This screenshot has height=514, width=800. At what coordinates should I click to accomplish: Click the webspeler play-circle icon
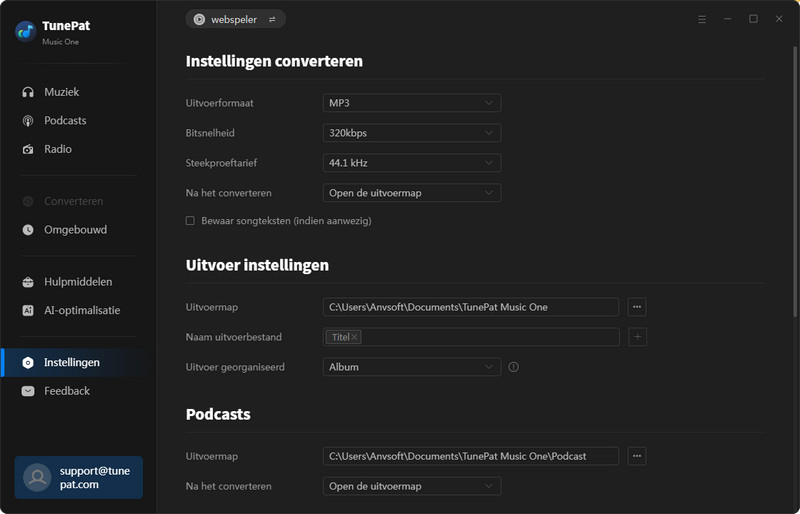point(199,19)
